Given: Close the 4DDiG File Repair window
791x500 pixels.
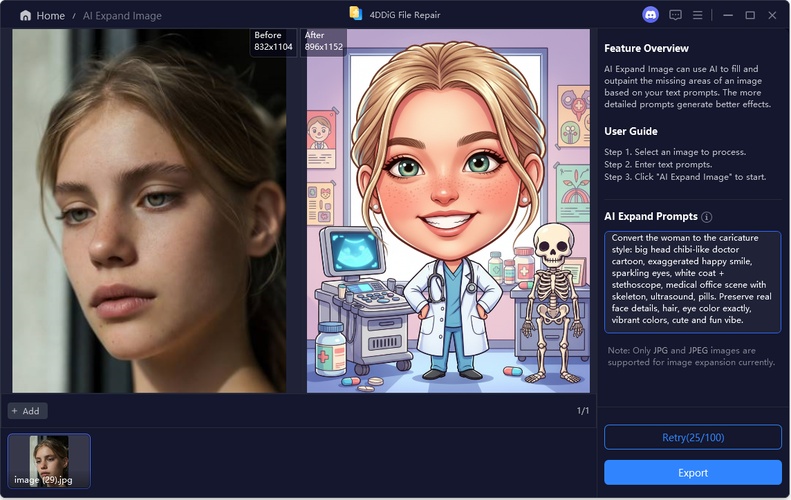Looking at the screenshot, I should [x=772, y=15].
